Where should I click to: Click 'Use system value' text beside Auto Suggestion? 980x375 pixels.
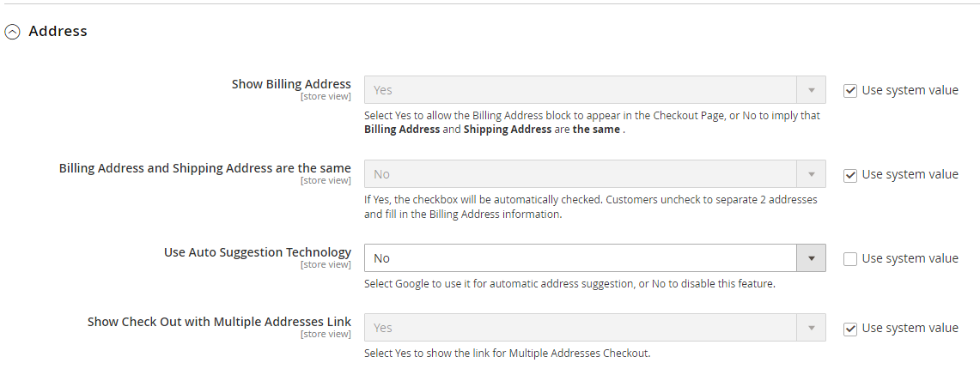910,258
